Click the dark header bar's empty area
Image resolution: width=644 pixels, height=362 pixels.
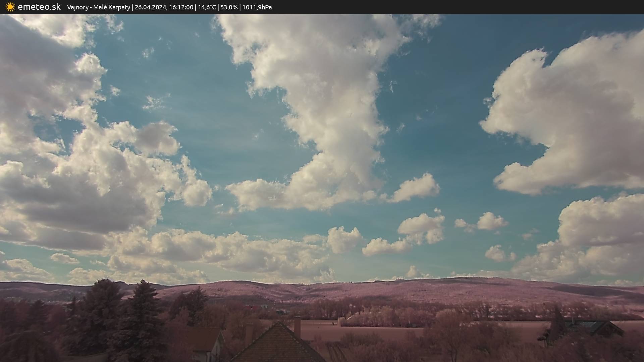tap(470, 7)
